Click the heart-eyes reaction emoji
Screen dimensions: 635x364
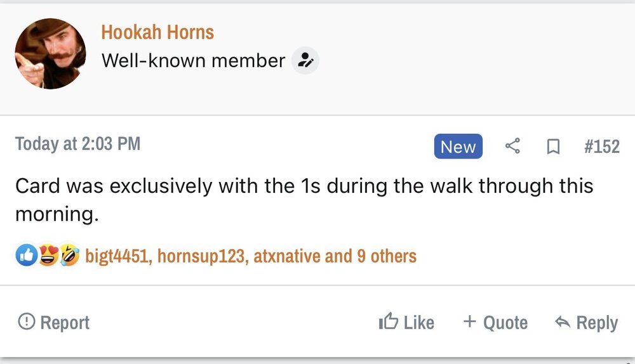48,256
